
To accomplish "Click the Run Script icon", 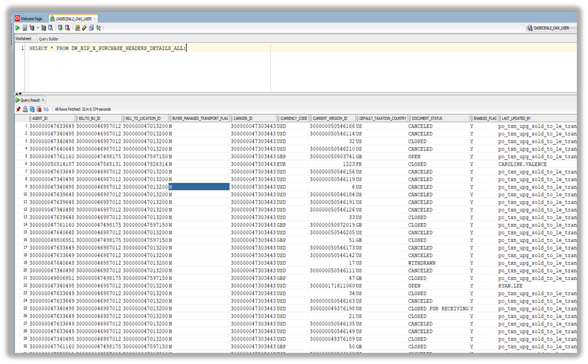I will click(24, 29).
